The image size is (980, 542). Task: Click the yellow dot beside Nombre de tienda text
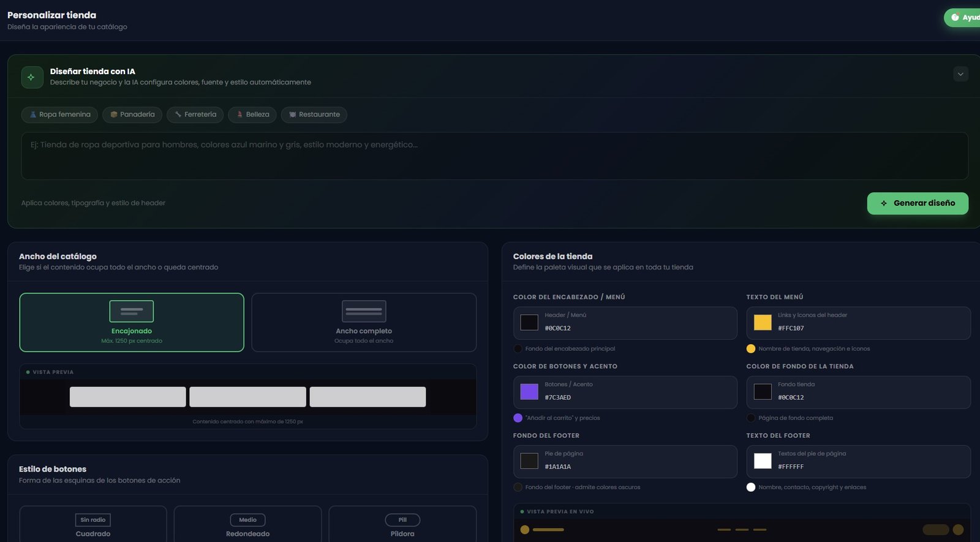point(751,349)
